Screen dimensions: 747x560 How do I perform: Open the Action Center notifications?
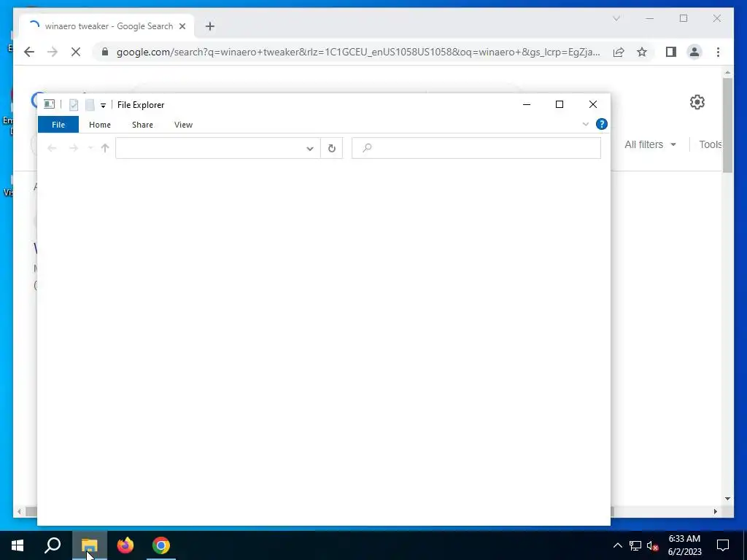coord(723,545)
